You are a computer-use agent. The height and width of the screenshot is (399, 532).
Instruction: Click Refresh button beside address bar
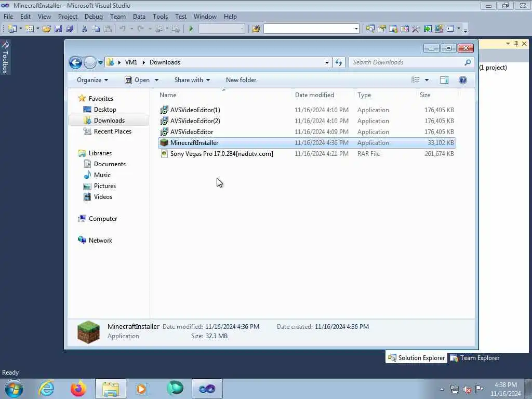339,62
